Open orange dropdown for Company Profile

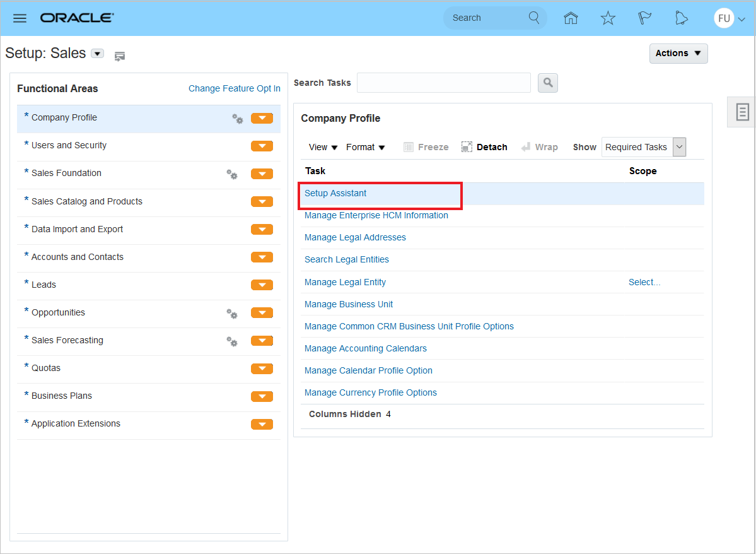[x=262, y=118]
